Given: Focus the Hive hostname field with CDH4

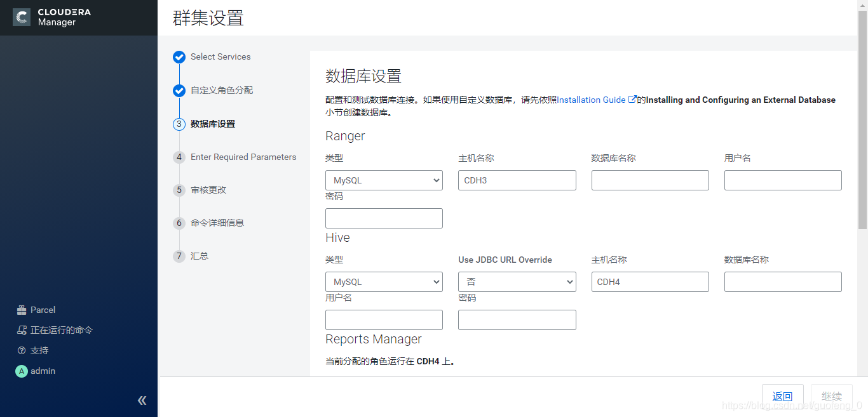Looking at the screenshot, I should point(650,282).
